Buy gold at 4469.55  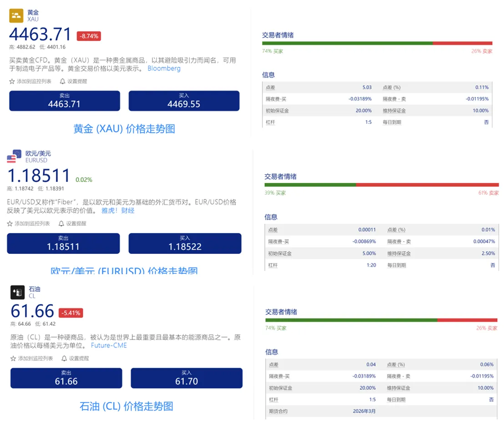pyautogui.click(x=184, y=101)
